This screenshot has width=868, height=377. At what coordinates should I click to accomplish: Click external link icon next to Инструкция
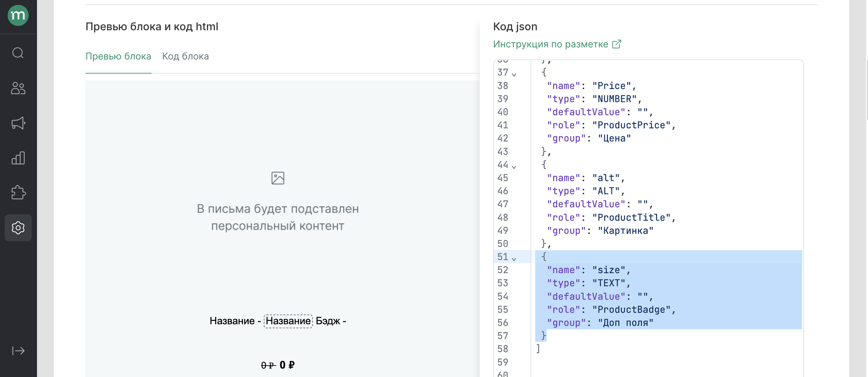(617, 44)
